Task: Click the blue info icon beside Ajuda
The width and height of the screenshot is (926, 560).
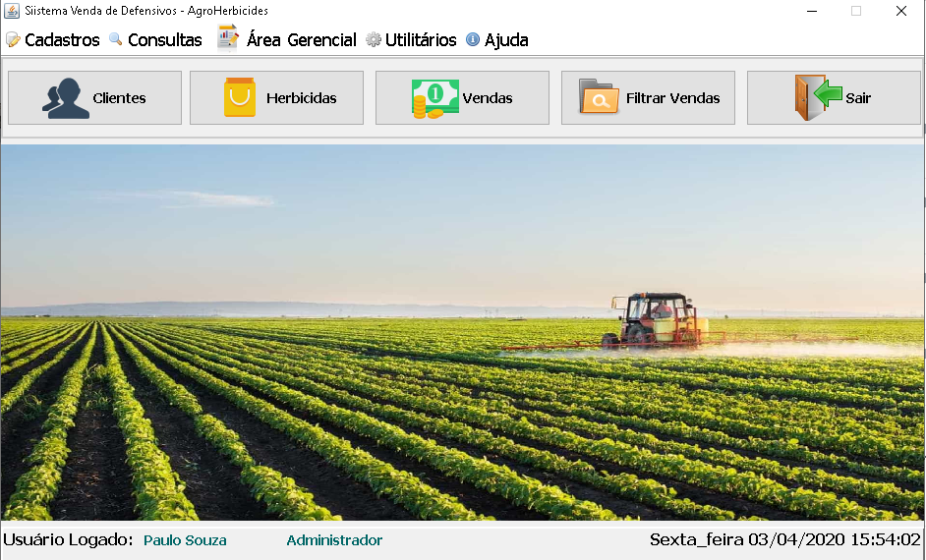Action: 473,39
